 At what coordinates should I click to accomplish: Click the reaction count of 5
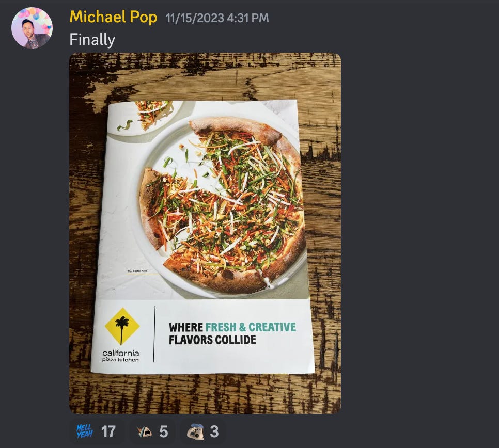[164, 432]
